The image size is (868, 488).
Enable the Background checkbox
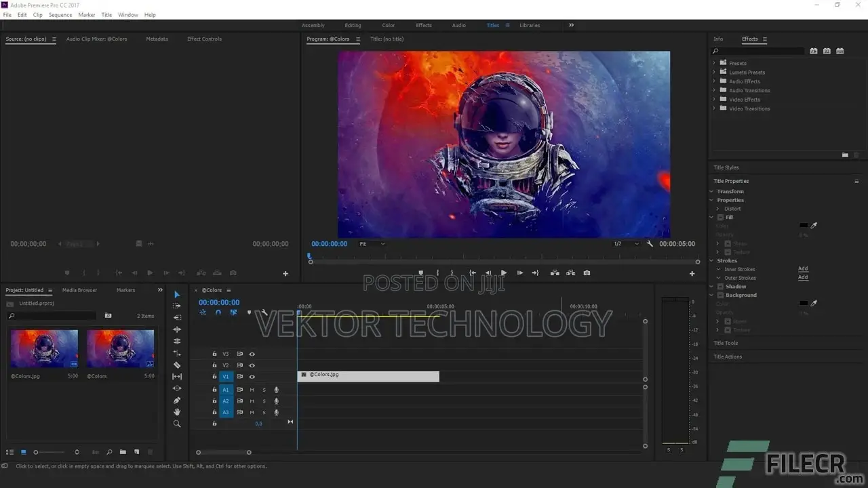pos(720,296)
